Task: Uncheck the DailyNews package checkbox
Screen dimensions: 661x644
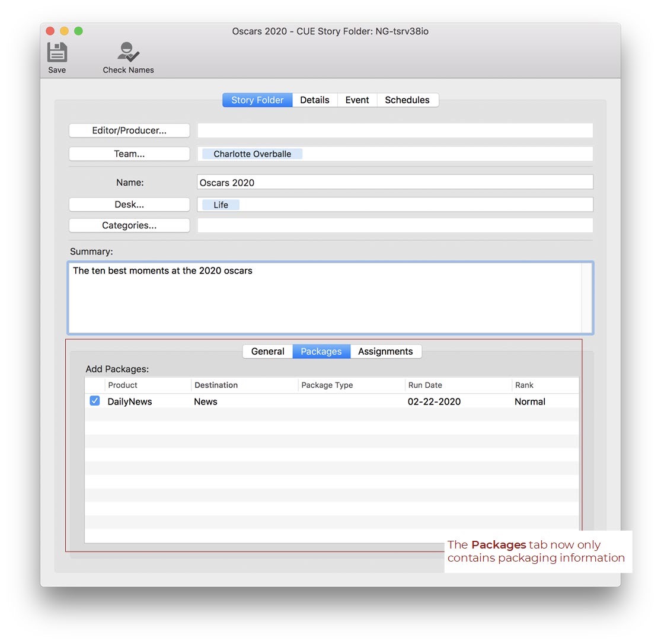Action: [x=95, y=401]
